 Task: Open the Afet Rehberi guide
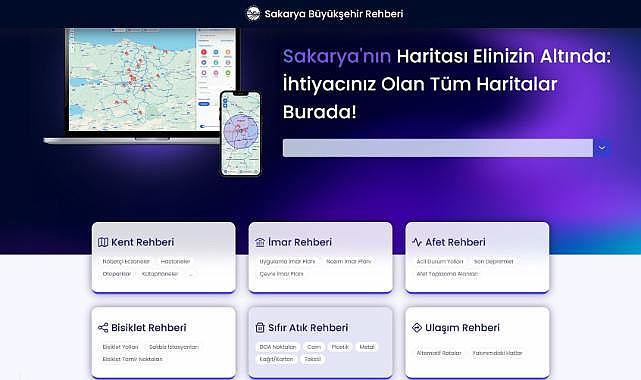[477, 257]
